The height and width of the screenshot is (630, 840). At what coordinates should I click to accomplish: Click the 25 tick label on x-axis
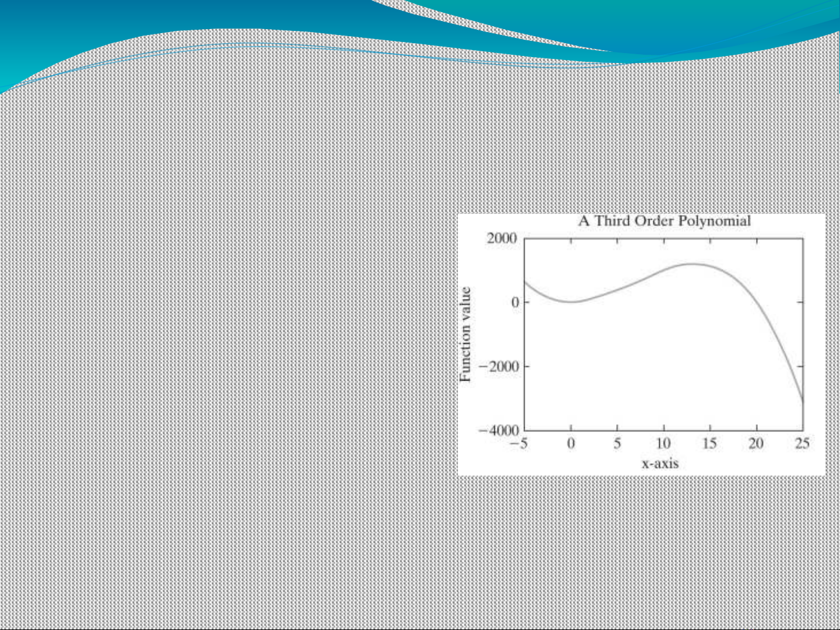tap(802, 444)
